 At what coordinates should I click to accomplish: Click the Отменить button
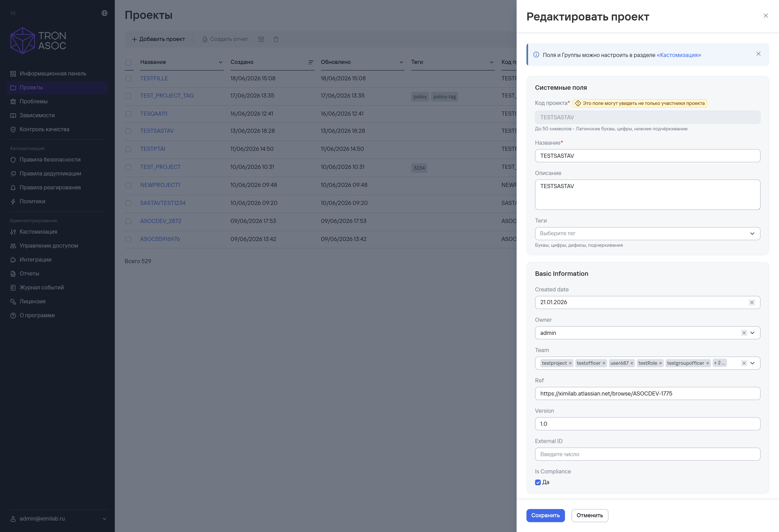590,516
